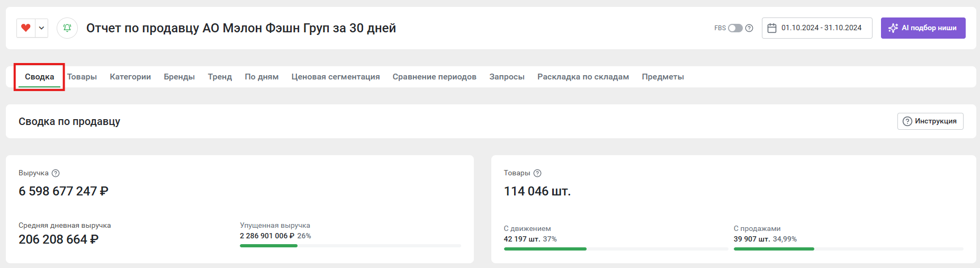Open the Инструкция help button
This screenshot has height=268, width=980.
tap(930, 121)
